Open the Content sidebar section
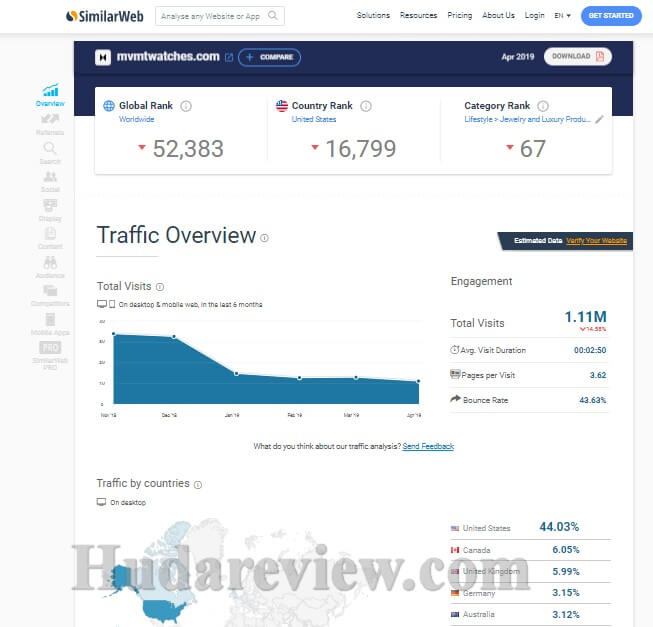 tap(50, 239)
